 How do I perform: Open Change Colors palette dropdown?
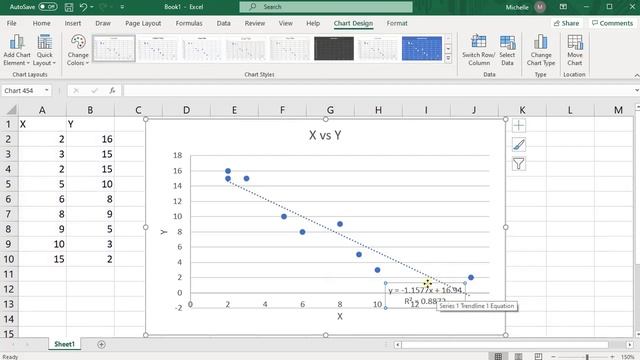78,51
